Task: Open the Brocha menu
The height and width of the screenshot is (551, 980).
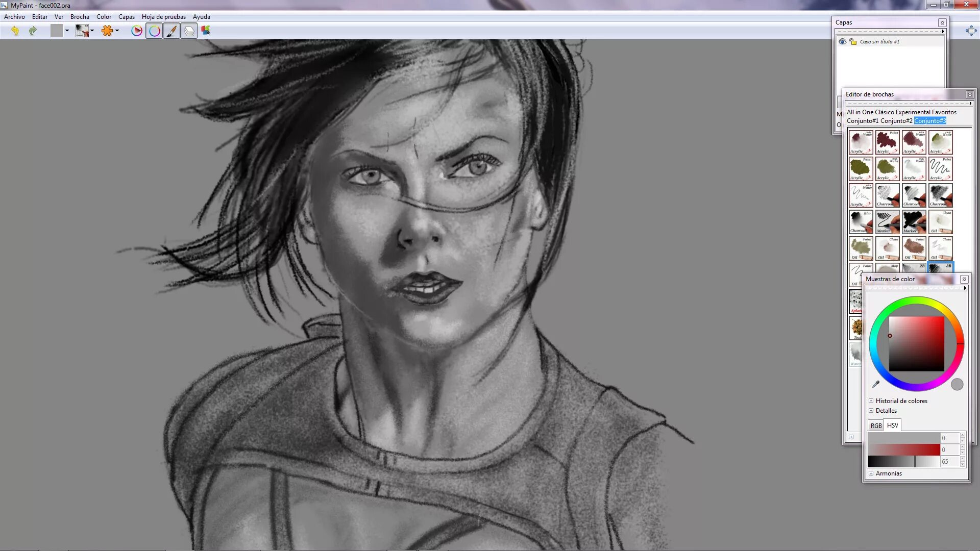Action: click(x=80, y=17)
